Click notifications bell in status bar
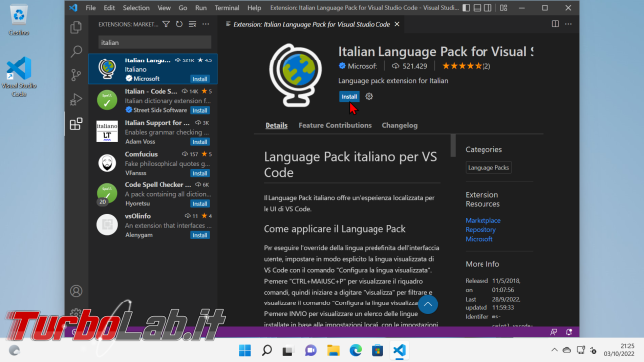Screen dimensions: 644x362 point(569,332)
